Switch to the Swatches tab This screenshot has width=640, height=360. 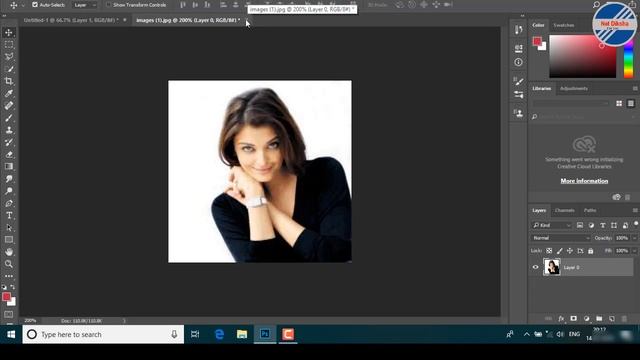(564, 25)
